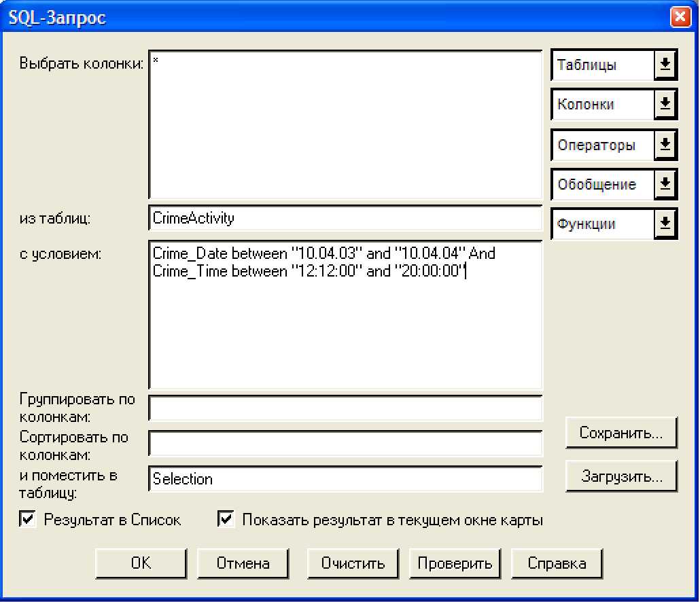Close the SQL-Запрос dialog window

pos(680,18)
